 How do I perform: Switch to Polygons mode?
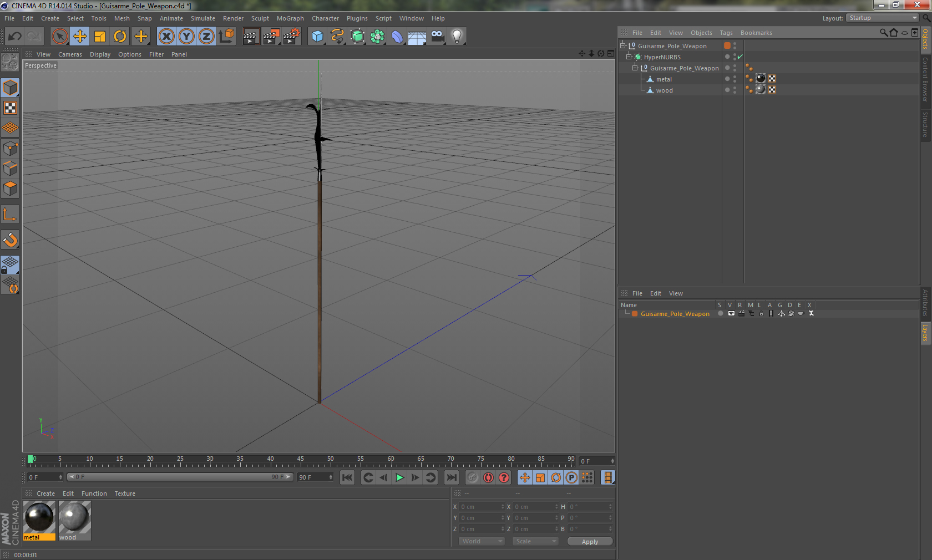pyautogui.click(x=10, y=189)
